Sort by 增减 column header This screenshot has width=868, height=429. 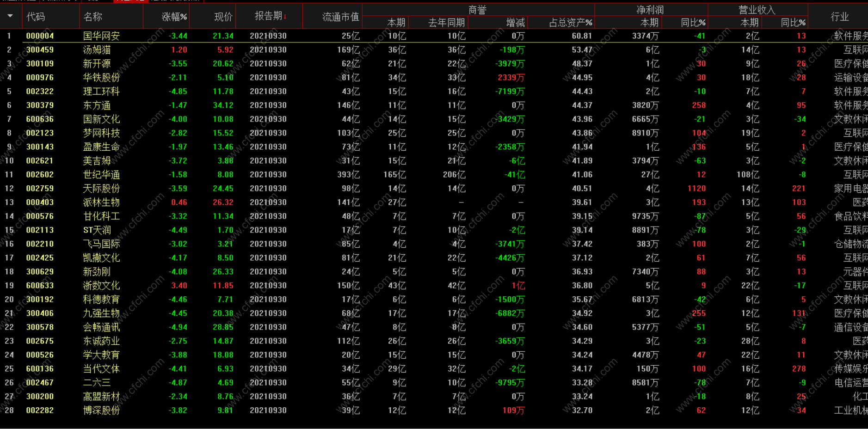pyautogui.click(x=515, y=22)
